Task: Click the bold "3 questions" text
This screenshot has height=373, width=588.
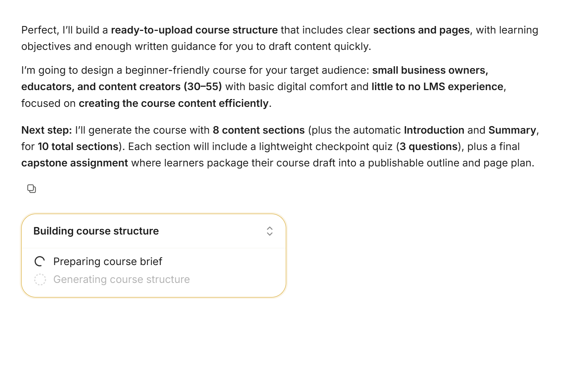Action: tap(428, 147)
